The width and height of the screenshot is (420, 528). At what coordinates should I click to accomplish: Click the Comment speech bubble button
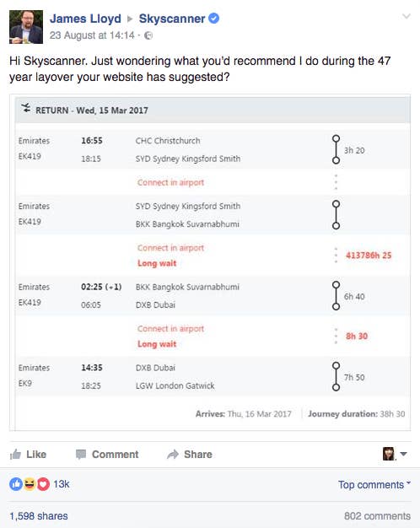pos(107,455)
